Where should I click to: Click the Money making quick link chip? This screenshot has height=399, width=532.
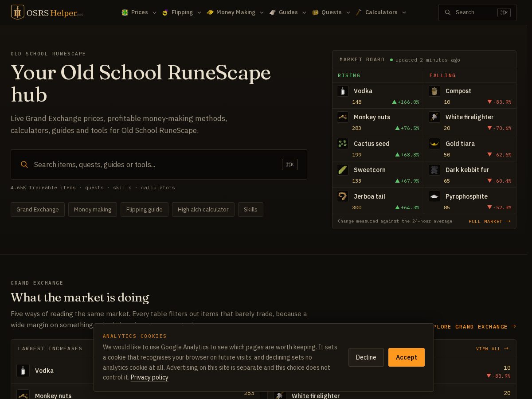(x=93, y=210)
